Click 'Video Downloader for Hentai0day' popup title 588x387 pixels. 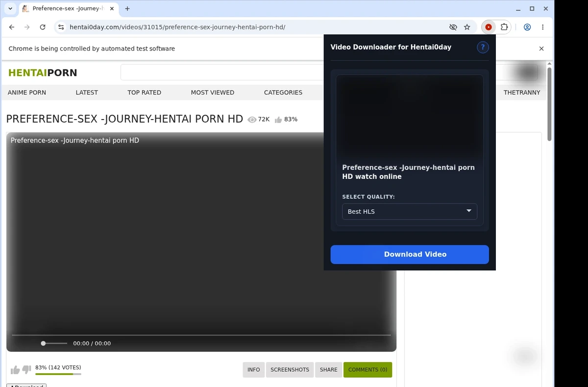click(x=391, y=47)
